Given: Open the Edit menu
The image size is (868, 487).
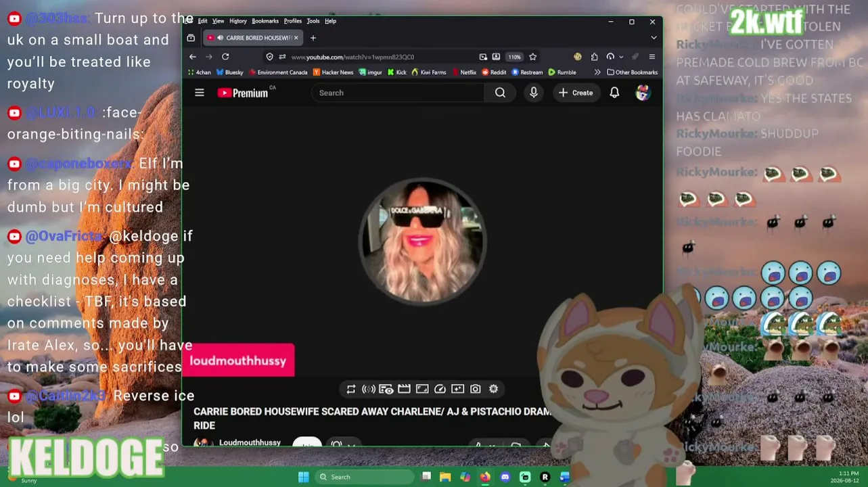Looking at the screenshot, I should point(202,21).
